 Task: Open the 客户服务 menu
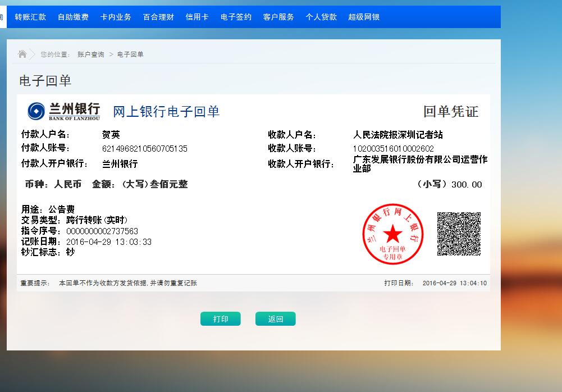(x=278, y=17)
